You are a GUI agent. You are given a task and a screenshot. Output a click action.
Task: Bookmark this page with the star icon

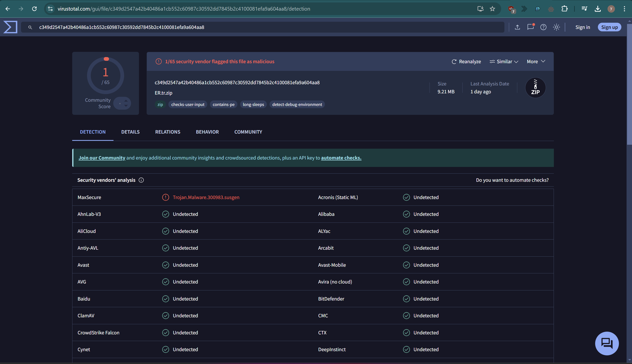click(492, 9)
